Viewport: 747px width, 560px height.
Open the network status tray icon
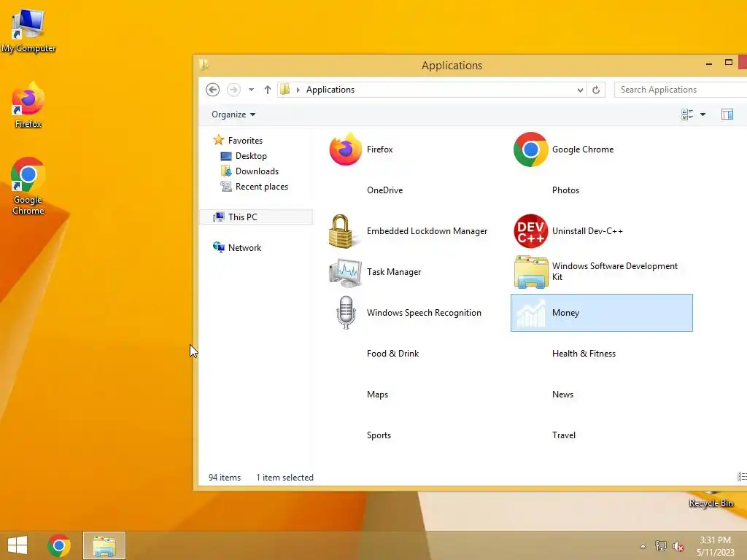(x=660, y=546)
